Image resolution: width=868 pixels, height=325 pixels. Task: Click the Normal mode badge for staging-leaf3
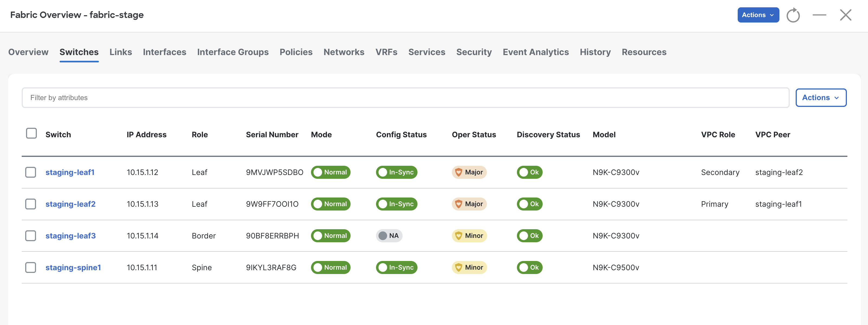[331, 236]
